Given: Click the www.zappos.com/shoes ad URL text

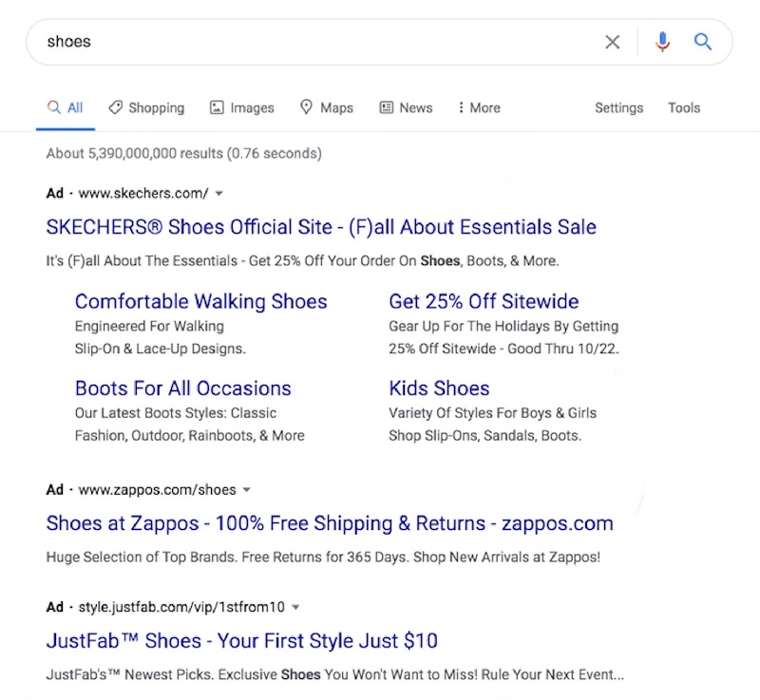Looking at the screenshot, I should point(157,490).
